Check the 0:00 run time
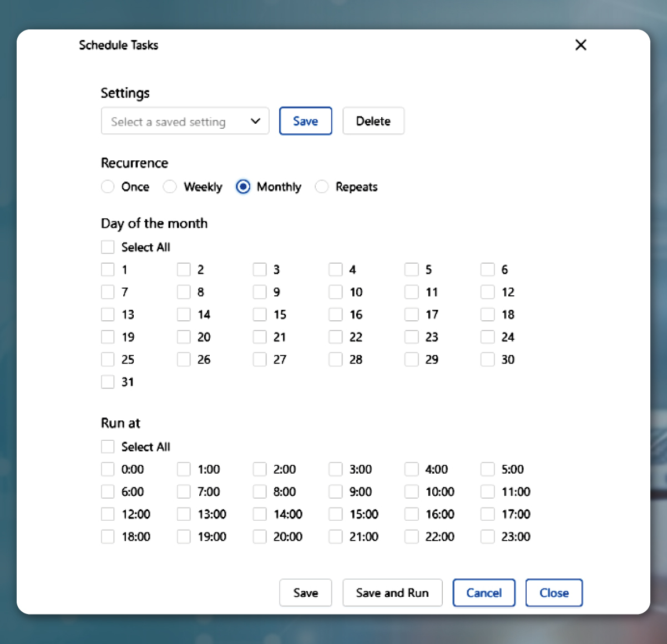Image resolution: width=667 pixels, height=644 pixels. tap(108, 469)
